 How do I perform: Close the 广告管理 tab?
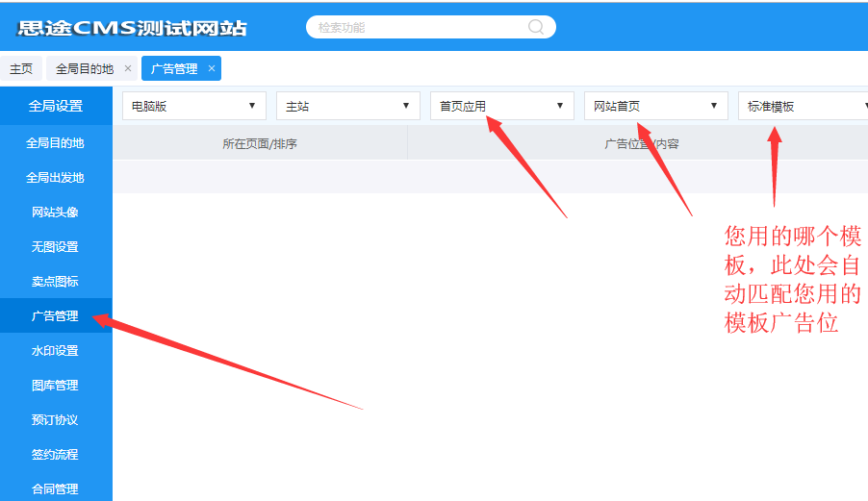click(x=212, y=68)
